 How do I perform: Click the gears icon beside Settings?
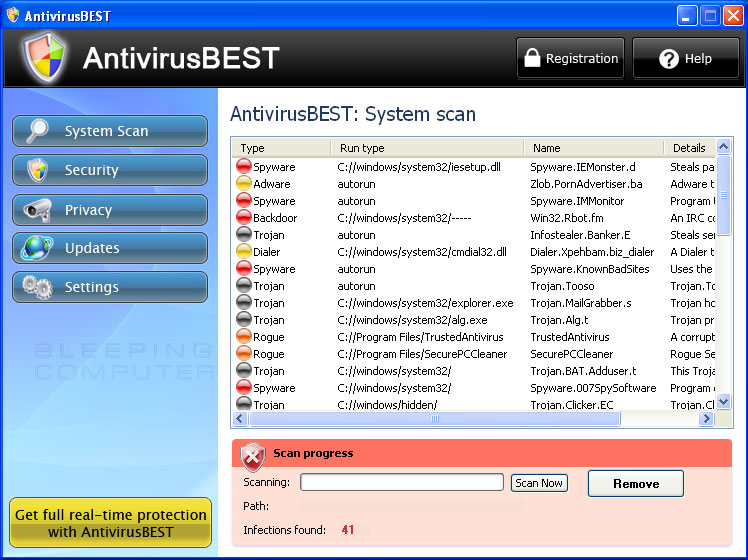tap(38, 287)
